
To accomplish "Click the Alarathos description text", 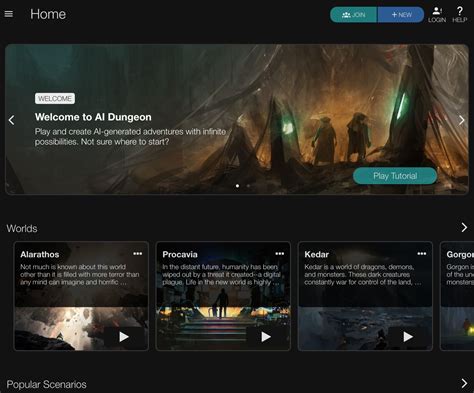I will point(80,275).
